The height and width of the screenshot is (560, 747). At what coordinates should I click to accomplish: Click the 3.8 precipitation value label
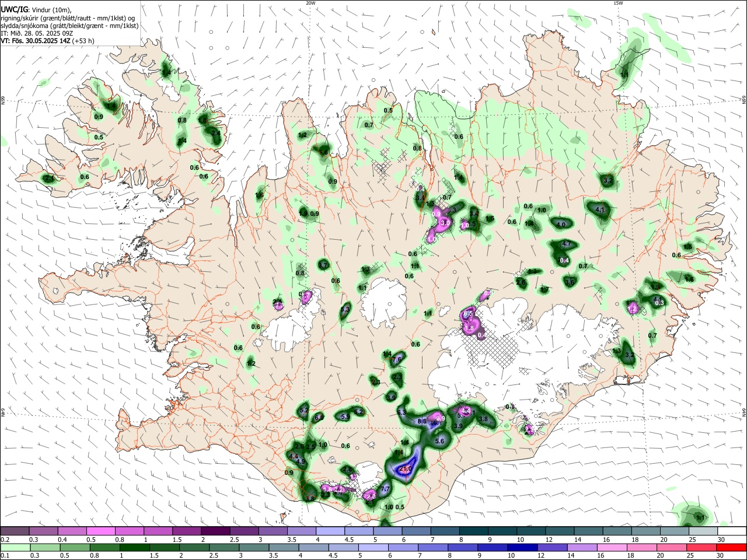(x=483, y=419)
